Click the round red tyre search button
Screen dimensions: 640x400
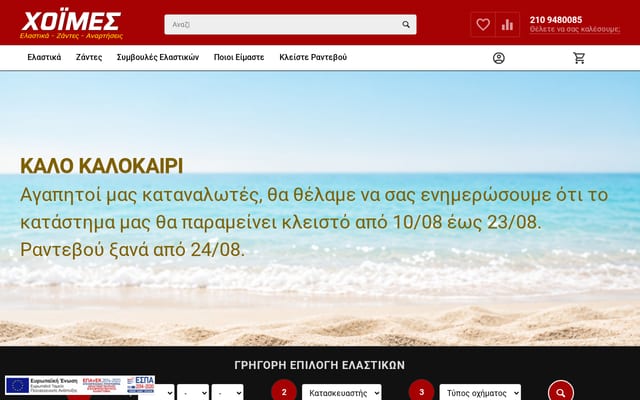(x=561, y=392)
